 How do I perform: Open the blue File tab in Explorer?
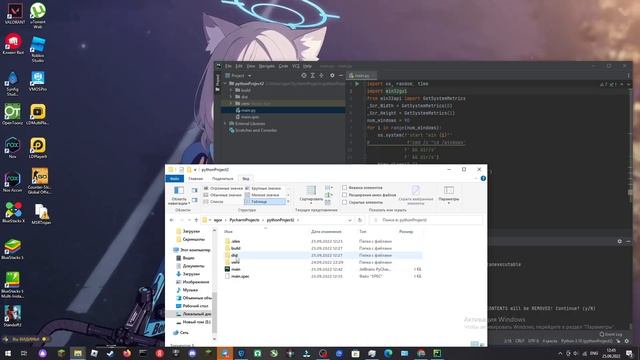tap(175, 179)
